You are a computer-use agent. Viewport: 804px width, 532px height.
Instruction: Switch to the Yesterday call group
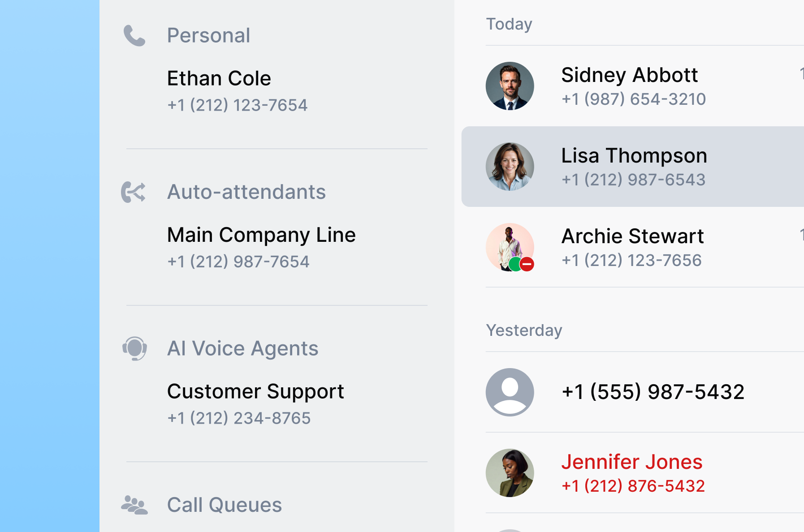[x=525, y=330]
